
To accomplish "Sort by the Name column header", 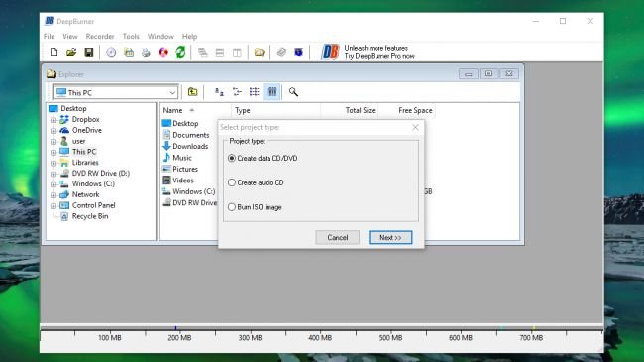I will [x=194, y=110].
